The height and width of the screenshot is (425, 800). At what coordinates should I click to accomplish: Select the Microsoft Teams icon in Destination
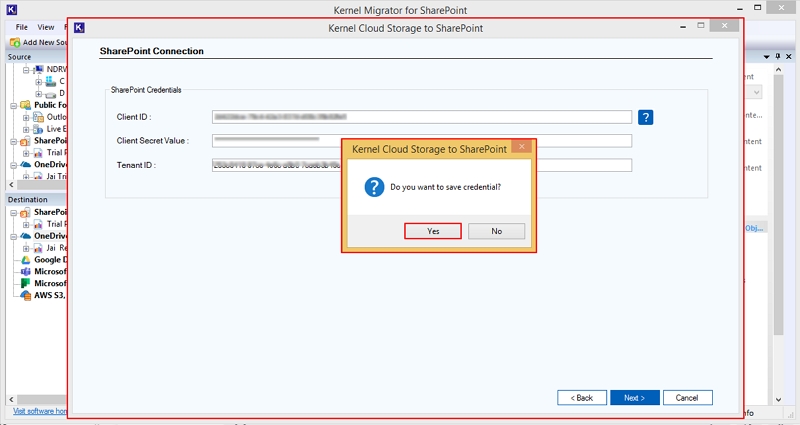pyautogui.click(x=26, y=271)
